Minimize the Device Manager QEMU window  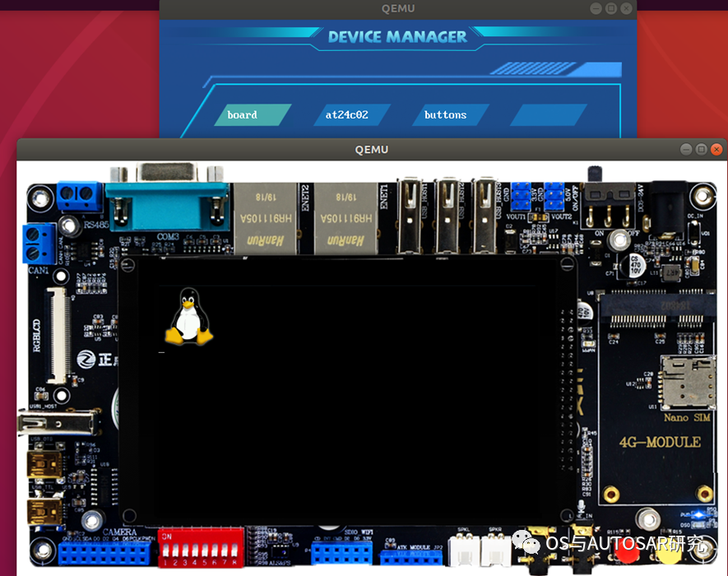coord(596,8)
